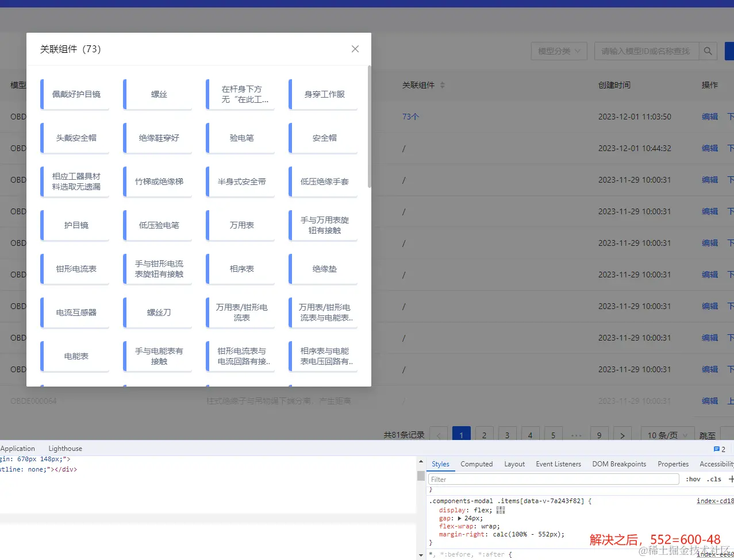
Task: Open the 10 条/页 page size dropdown
Action: coord(667,435)
